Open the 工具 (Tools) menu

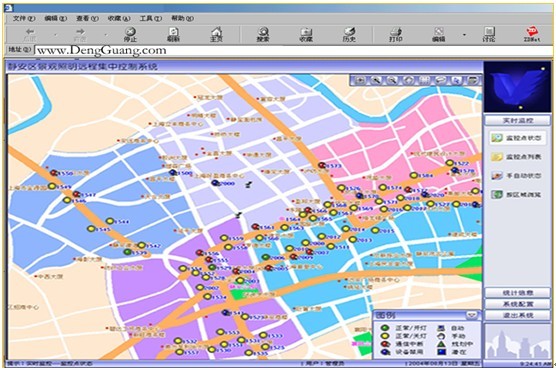tap(150, 18)
